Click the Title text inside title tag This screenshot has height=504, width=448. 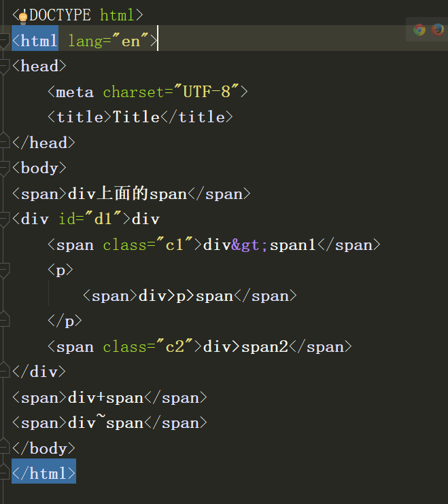[136, 118]
